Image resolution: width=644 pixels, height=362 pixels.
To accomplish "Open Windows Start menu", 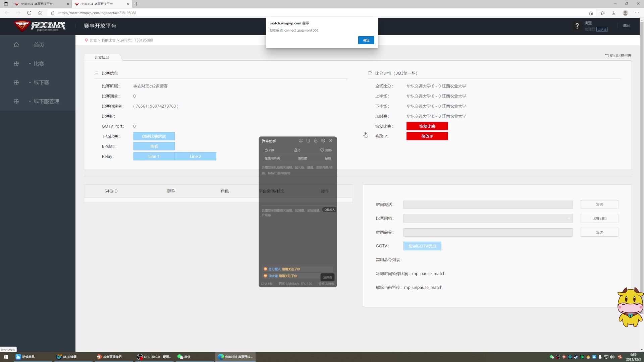I will [6, 357].
